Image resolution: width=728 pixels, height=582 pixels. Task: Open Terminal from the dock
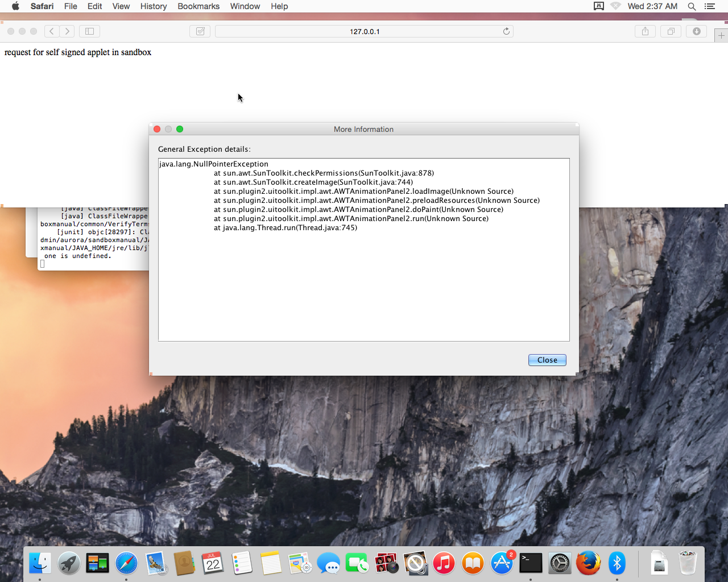coord(531,563)
